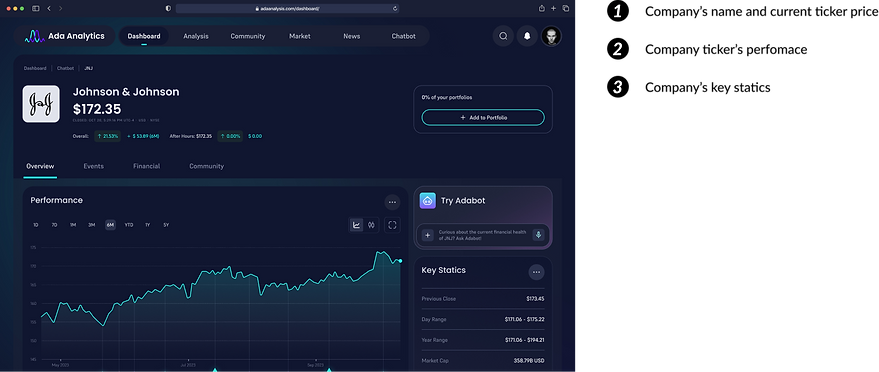Reload the page with refresh icon
The image size is (879, 372).
coord(395,8)
